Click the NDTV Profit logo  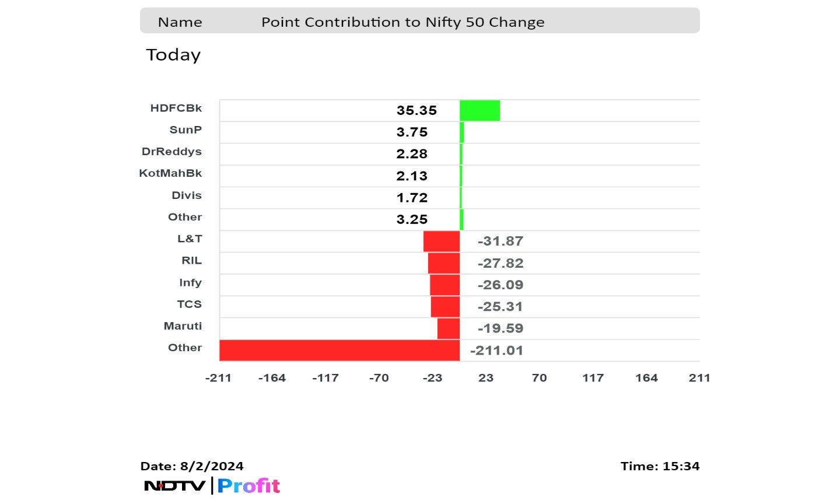(x=212, y=485)
